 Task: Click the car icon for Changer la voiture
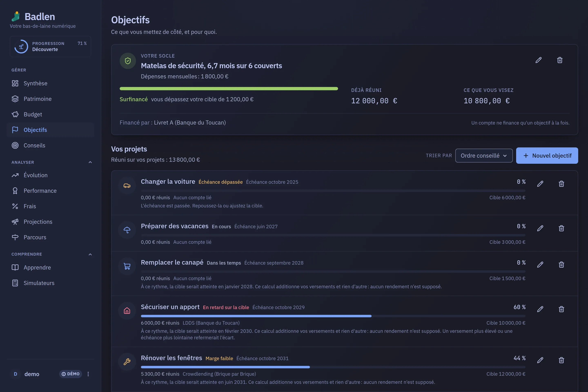point(127,186)
